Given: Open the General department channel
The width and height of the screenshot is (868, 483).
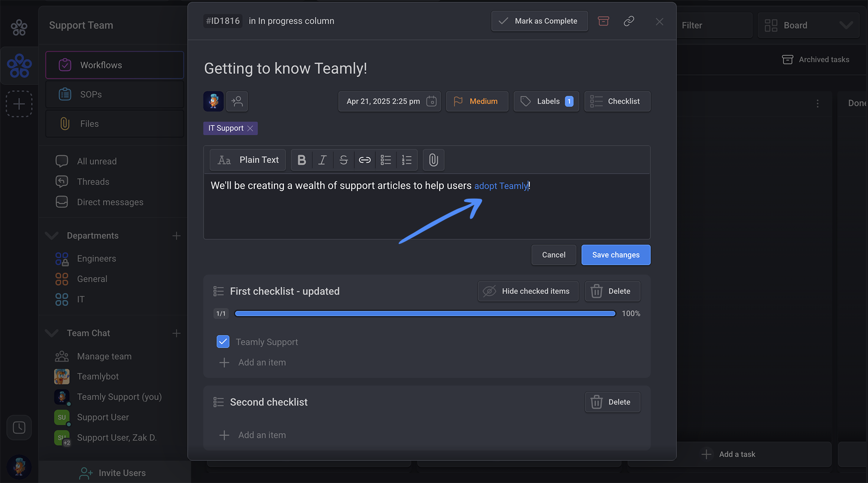Looking at the screenshot, I should (x=92, y=279).
